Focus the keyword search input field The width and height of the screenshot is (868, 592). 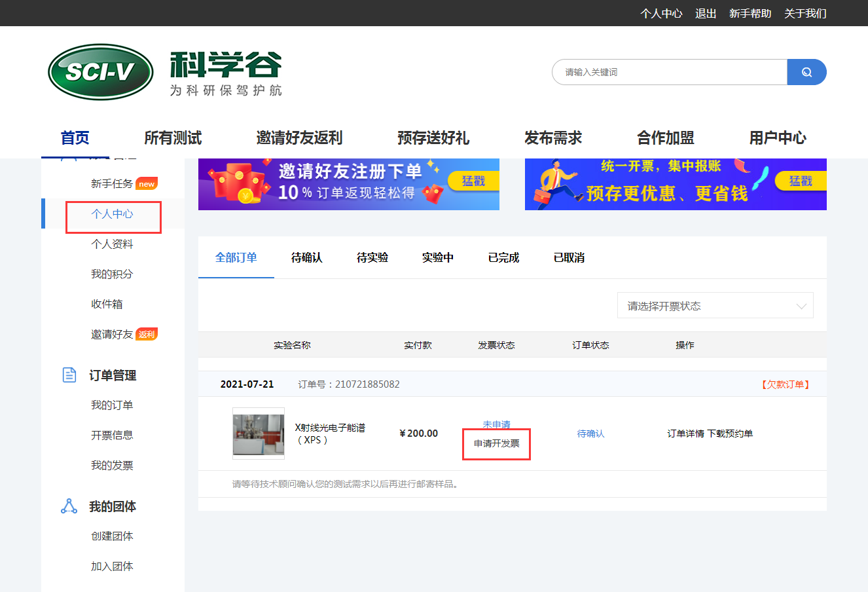pyautogui.click(x=669, y=72)
